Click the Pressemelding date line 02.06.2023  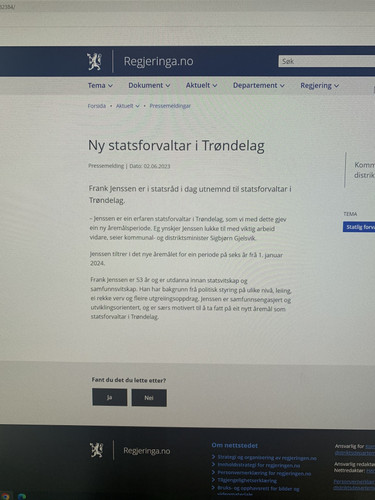(x=129, y=166)
